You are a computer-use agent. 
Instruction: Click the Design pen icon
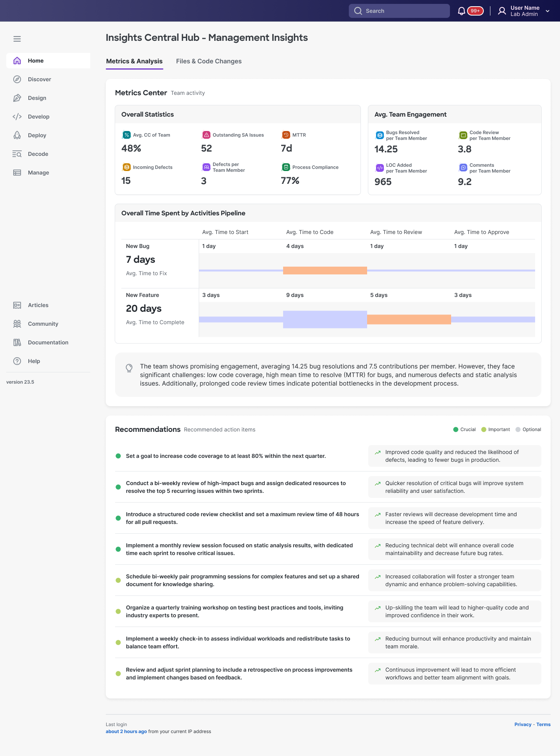[x=17, y=98]
